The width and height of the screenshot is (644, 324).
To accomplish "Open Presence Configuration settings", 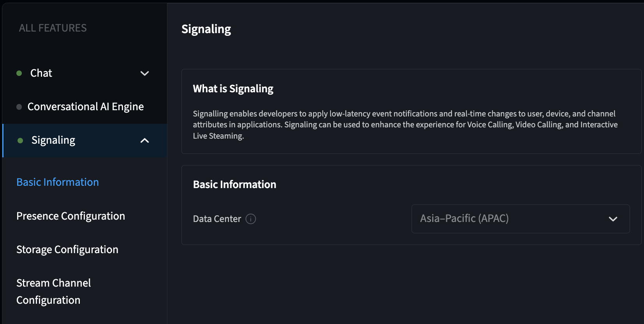I will (x=71, y=216).
